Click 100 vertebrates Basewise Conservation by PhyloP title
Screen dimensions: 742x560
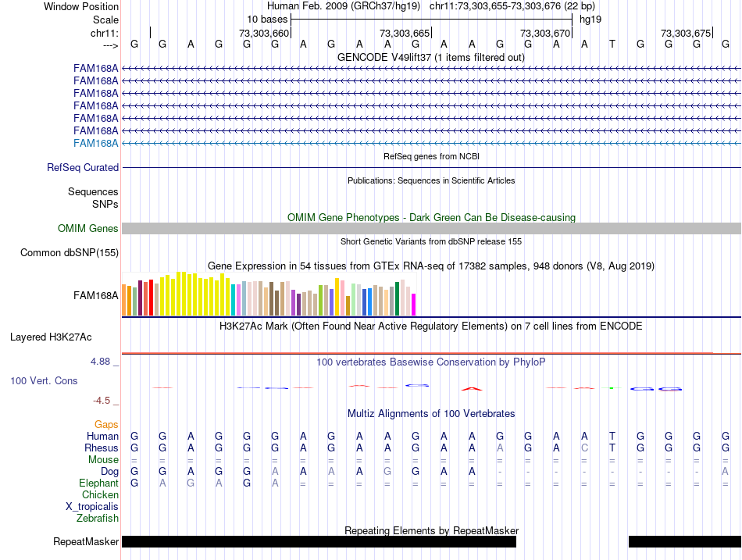point(431,362)
